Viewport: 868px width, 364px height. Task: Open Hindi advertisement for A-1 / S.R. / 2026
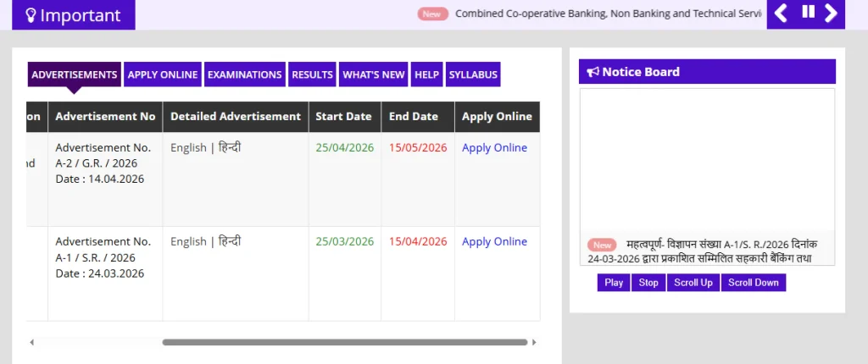point(230,242)
